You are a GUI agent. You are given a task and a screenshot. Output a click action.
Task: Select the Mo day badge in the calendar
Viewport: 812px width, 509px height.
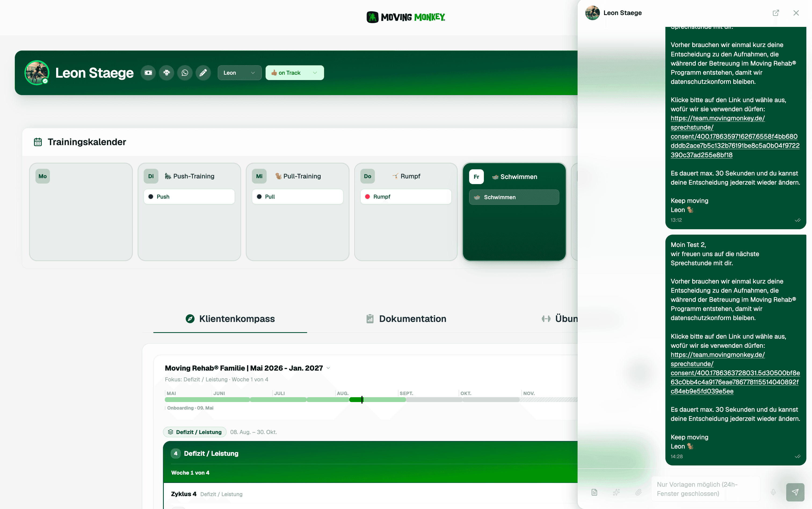pyautogui.click(x=43, y=176)
